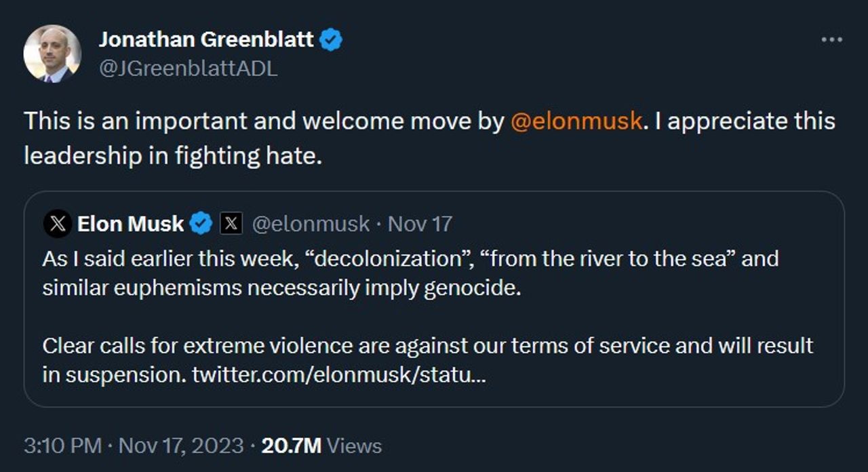The height and width of the screenshot is (472, 868).
Task: Click the square X affiliation badge
Action: (231, 224)
